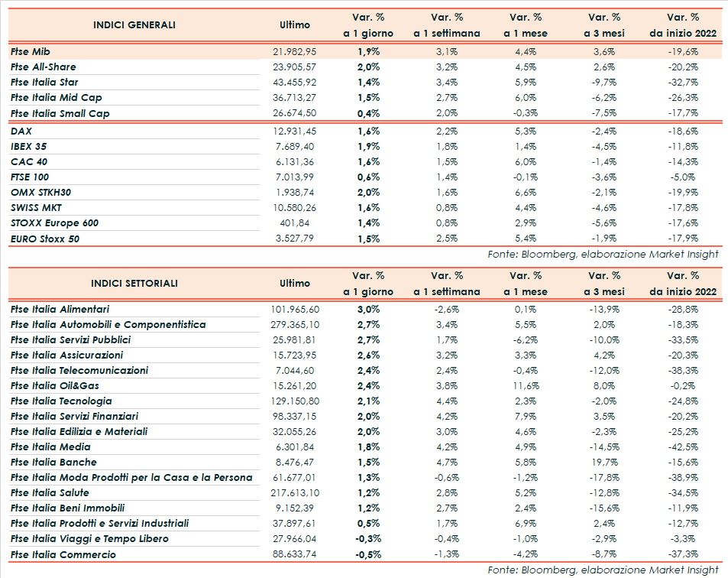The width and height of the screenshot is (728, 578).
Task: Click the STOXX Europe 600 label
Action: (x=54, y=222)
